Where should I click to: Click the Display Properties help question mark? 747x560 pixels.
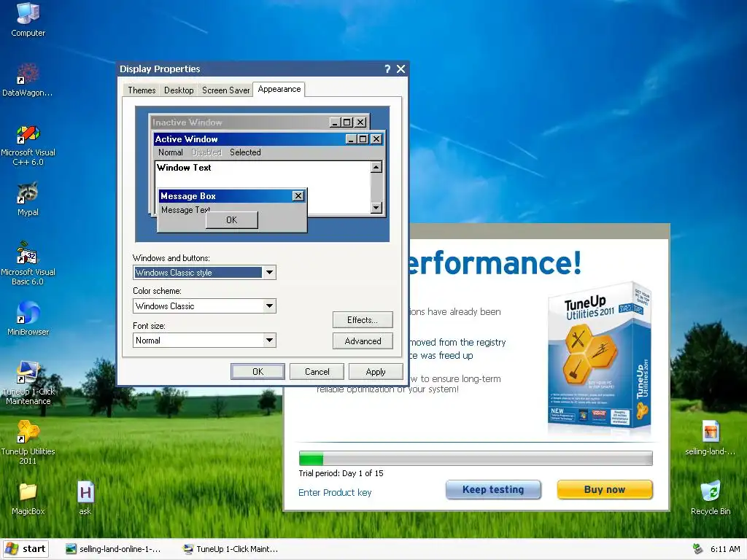387,69
